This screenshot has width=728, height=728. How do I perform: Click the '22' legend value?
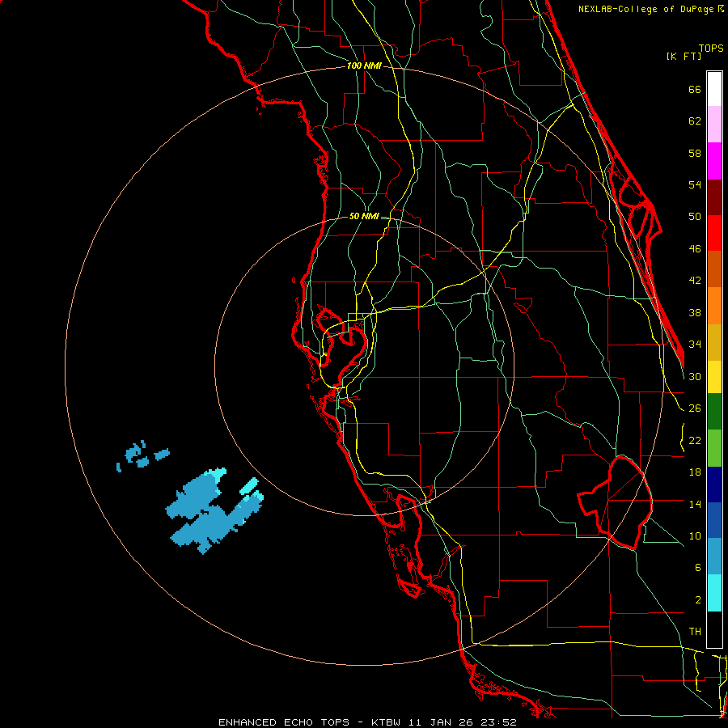click(x=695, y=440)
